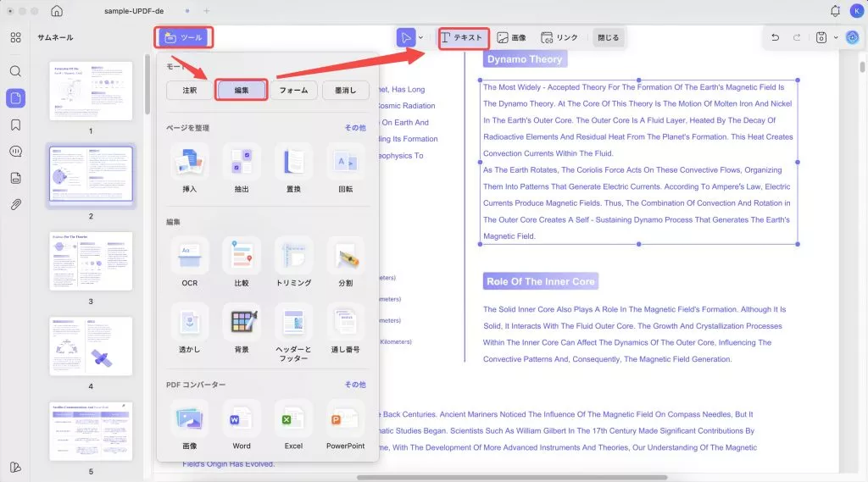Click the Dynamo Theory heading
Viewport: 868px width, 482px height.
click(525, 59)
